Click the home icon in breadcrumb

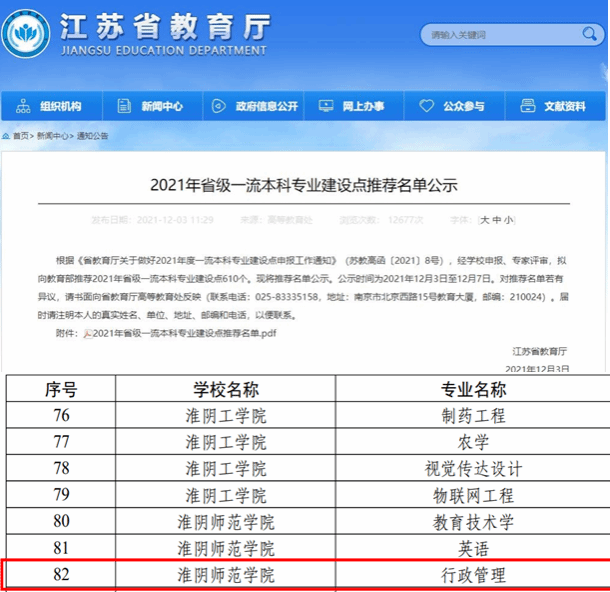click(6, 136)
